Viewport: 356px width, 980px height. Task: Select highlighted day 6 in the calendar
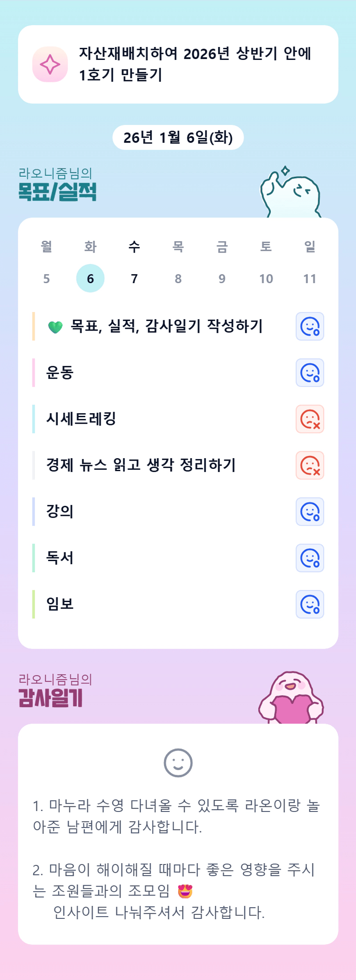point(90,278)
